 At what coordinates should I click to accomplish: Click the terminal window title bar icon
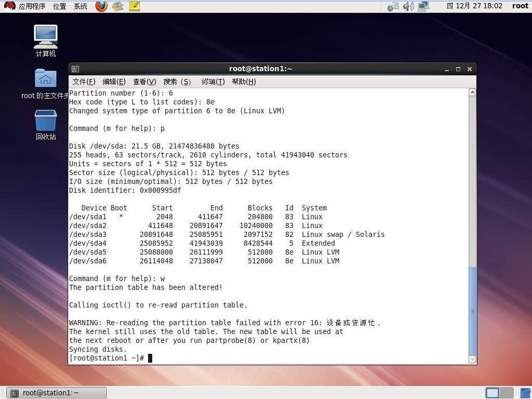75,69
